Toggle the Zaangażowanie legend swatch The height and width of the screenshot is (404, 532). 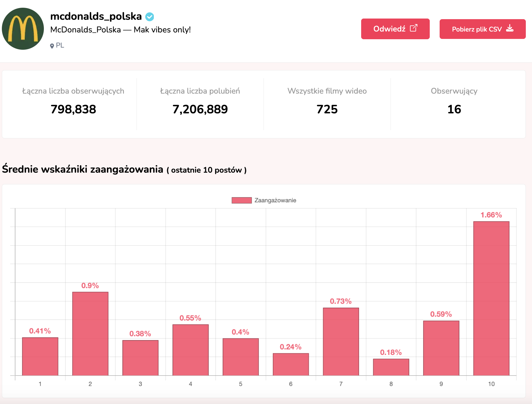tap(242, 200)
